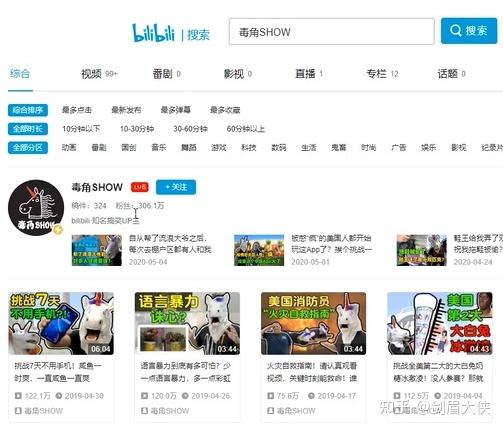
Task: Open 美国消防员火灾自救指南 video thumbnail
Action: tap(313, 323)
